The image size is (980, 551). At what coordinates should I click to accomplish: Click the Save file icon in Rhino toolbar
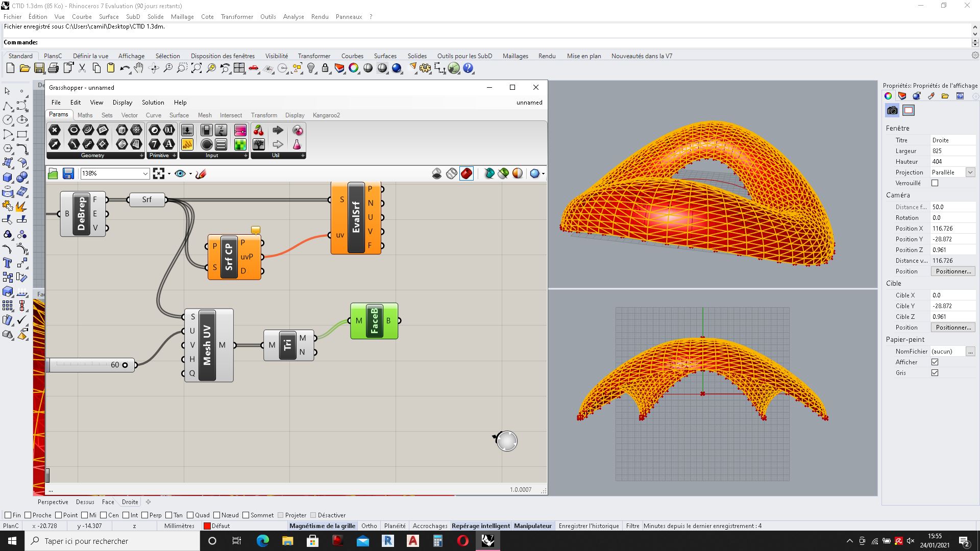(39, 68)
